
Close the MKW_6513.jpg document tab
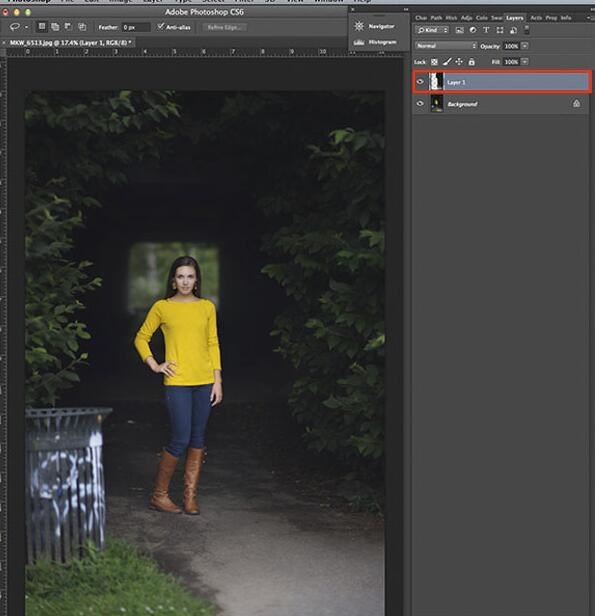point(4,42)
